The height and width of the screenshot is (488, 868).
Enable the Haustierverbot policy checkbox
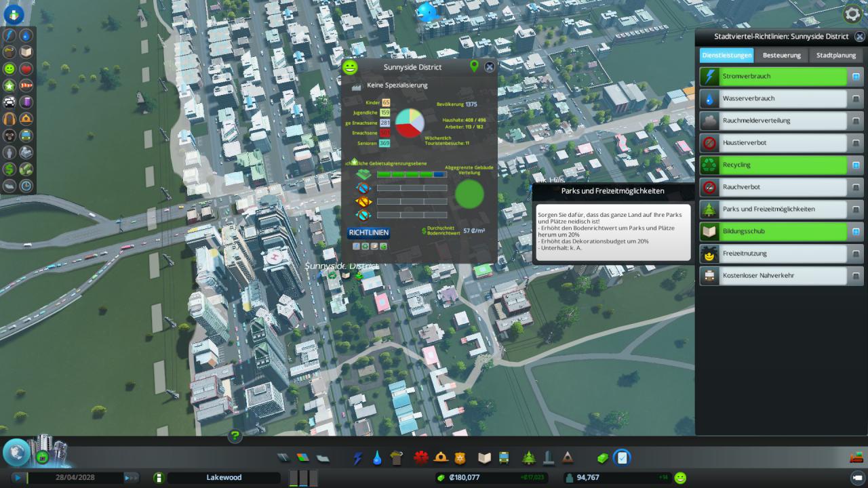(856, 143)
